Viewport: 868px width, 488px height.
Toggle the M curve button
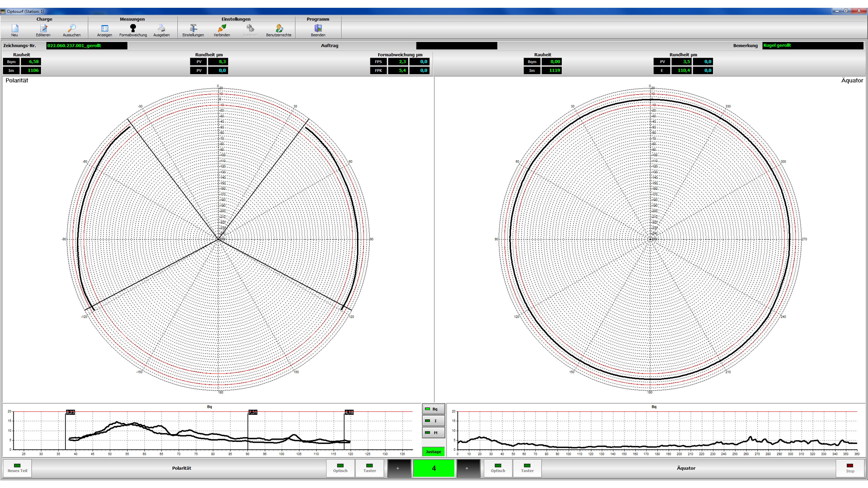click(x=433, y=432)
